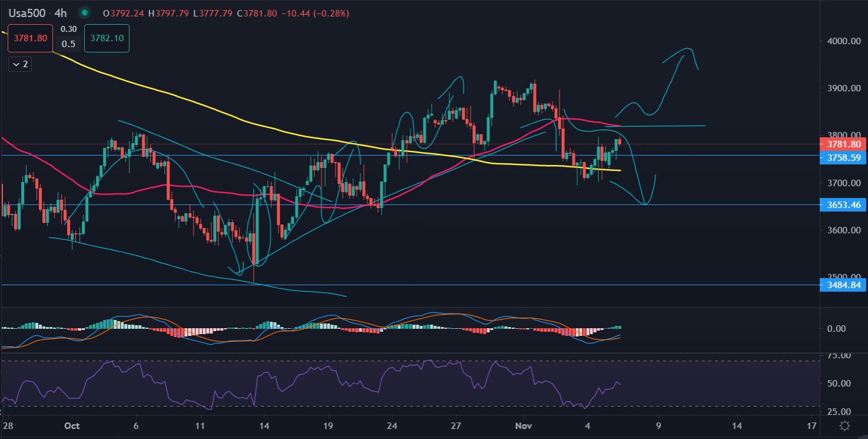This screenshot has height=439, width=868.
Task: Select the 3484.84 horizontal line price label
Action: (843, 285)
